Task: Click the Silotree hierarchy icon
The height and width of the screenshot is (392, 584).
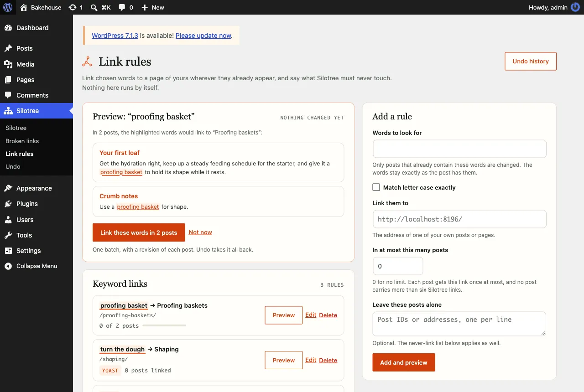Action: 8,111
